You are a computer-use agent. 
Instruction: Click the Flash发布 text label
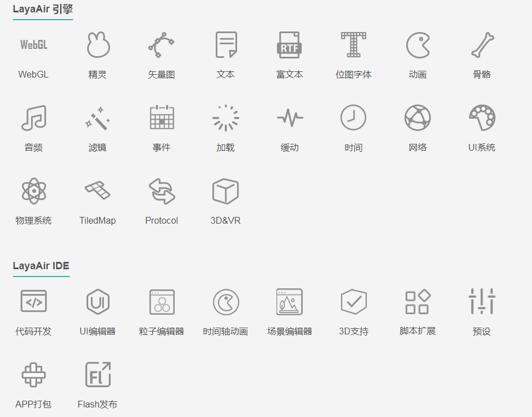click(97, 404)
